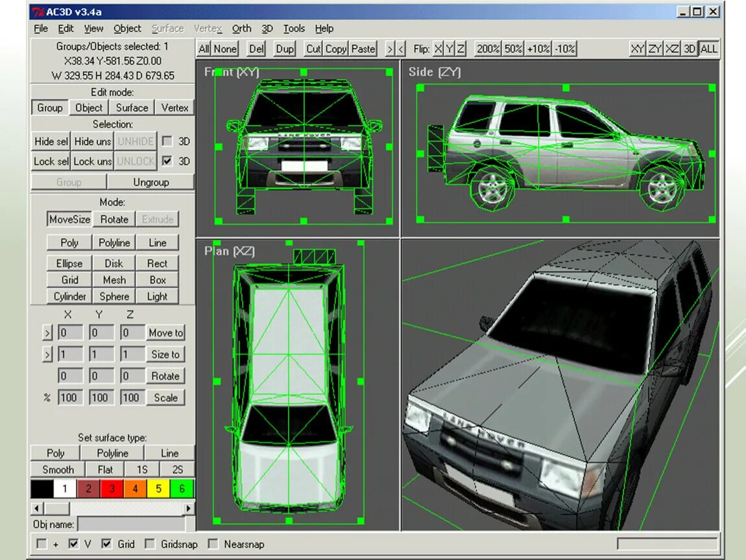Increase size by +10%
The image size is (746, 560).
pos(538,49)
